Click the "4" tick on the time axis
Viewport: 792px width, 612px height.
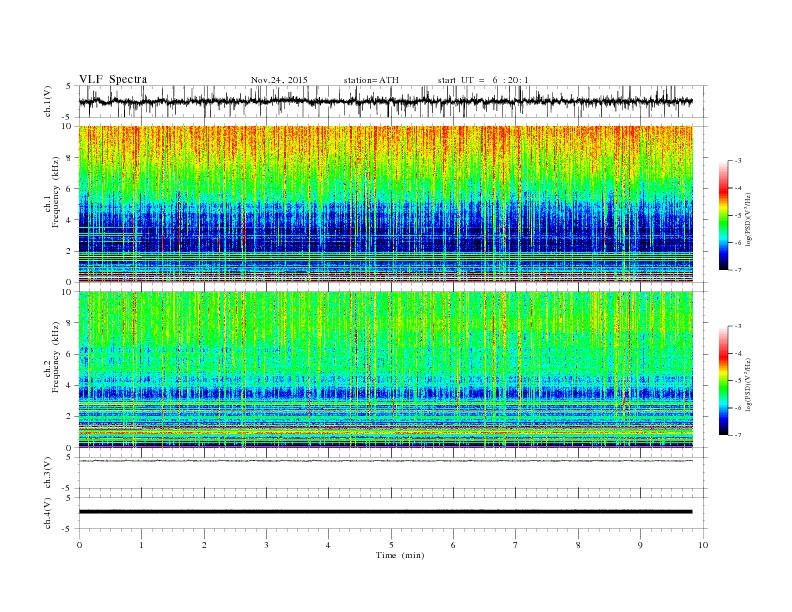pyautogui.click(x=328, y=545)
